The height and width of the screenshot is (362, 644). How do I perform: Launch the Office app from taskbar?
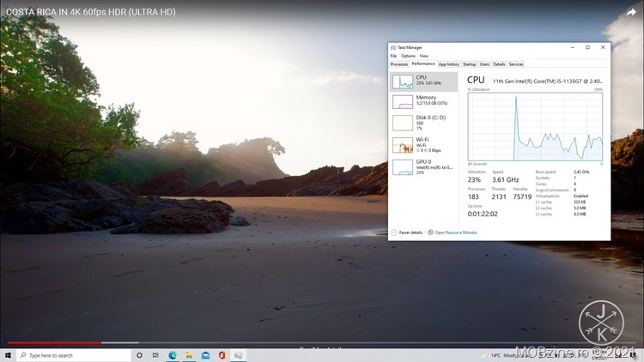pos(222,355)
